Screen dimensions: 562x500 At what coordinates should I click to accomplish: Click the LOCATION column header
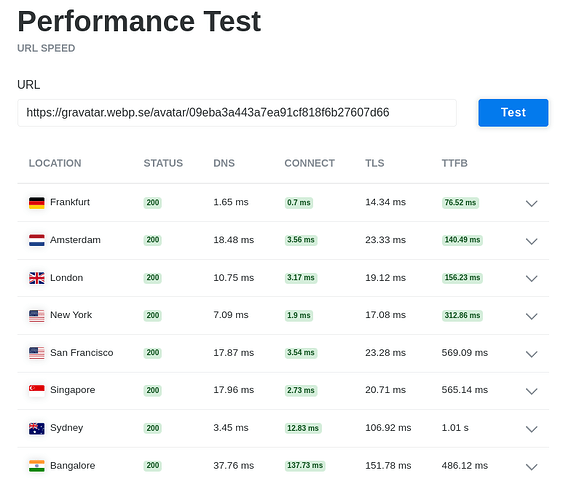pyautogui.click(x=55, y=163)
